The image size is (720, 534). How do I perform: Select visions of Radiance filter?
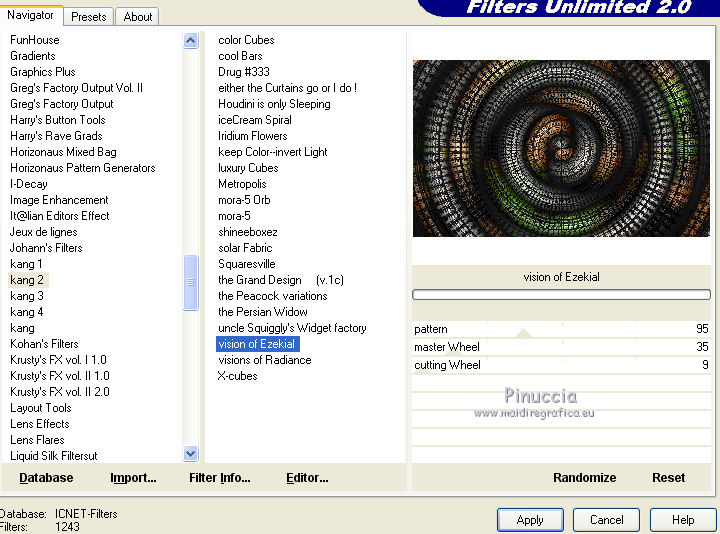pos(264,360)
